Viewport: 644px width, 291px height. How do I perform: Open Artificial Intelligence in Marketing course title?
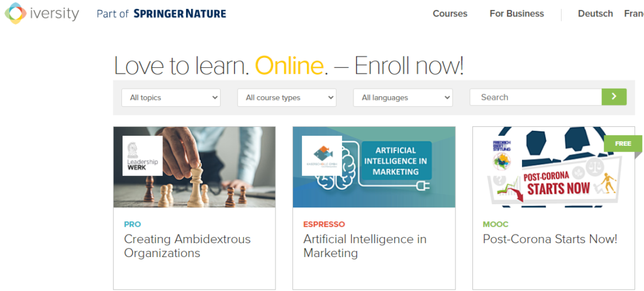tap(365, 246)
